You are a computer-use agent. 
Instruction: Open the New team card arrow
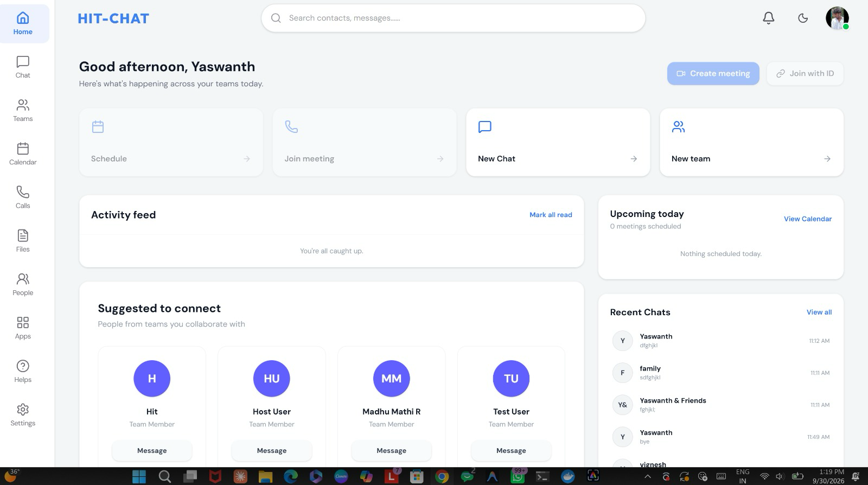pyautogui.click(x=827, y=159)
